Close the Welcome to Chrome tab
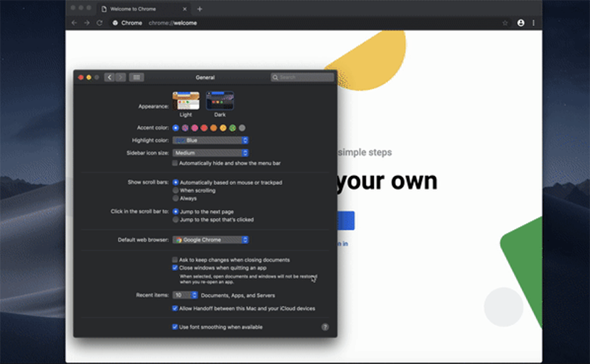The image size is (590, 364). [185, 9]
